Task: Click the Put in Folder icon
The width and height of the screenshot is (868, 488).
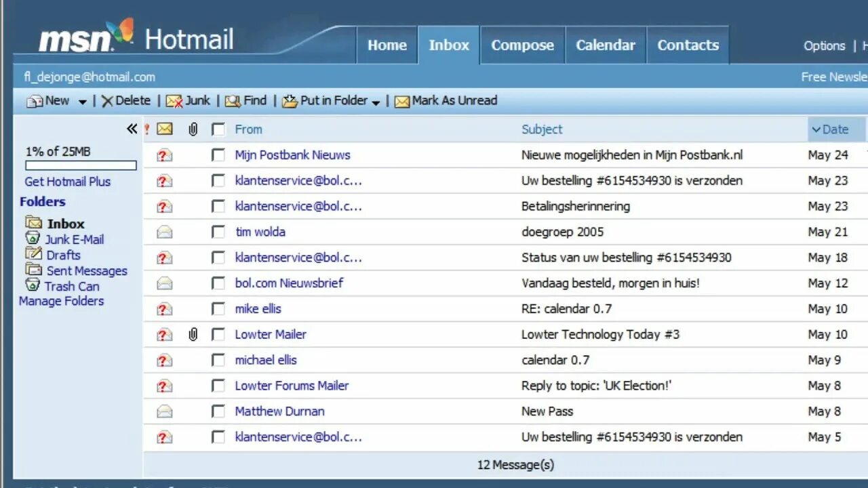Action: pos(290,101)
